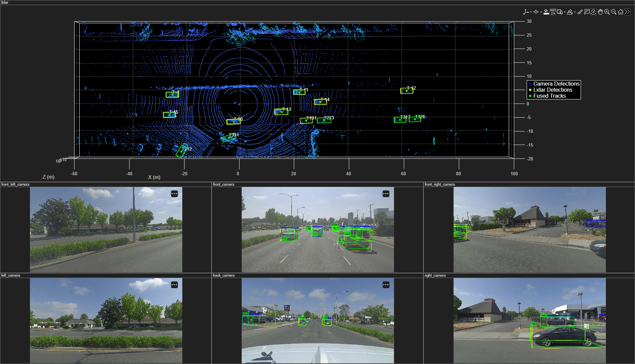Enable the data tips tool
The height and width of the screenshot is (364, 635).
[x=586, y=12]
